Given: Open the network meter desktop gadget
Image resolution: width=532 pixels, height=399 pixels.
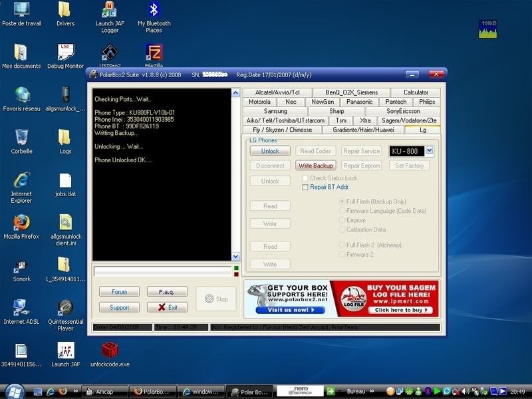Looking at the screenshot, I should (x=488, y=29).
